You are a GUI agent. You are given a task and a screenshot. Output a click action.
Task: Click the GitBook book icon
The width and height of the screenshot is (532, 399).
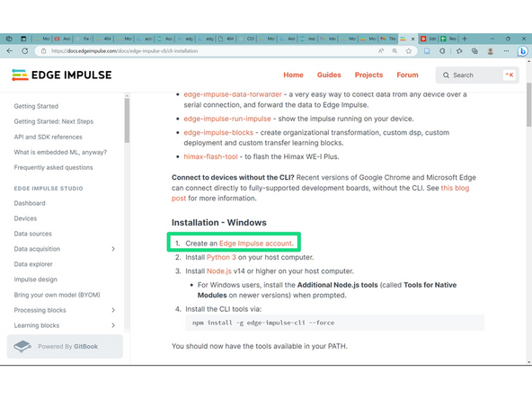[22, 346]
